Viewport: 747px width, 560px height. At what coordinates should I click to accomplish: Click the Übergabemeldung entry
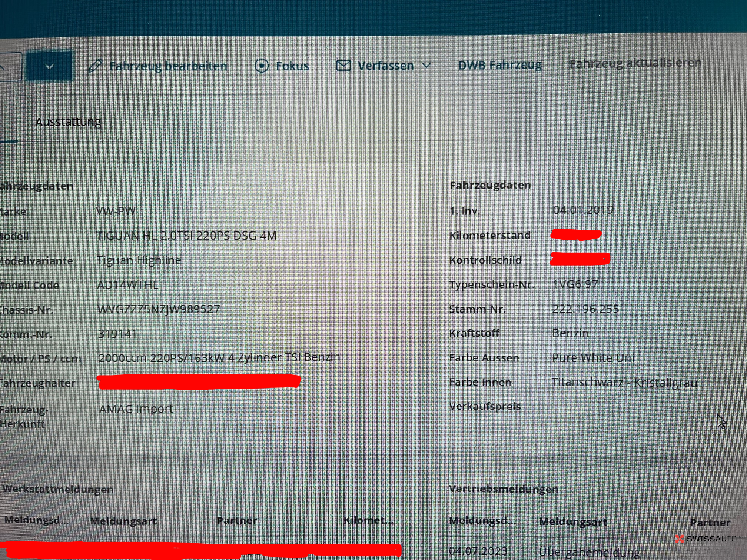589,552
